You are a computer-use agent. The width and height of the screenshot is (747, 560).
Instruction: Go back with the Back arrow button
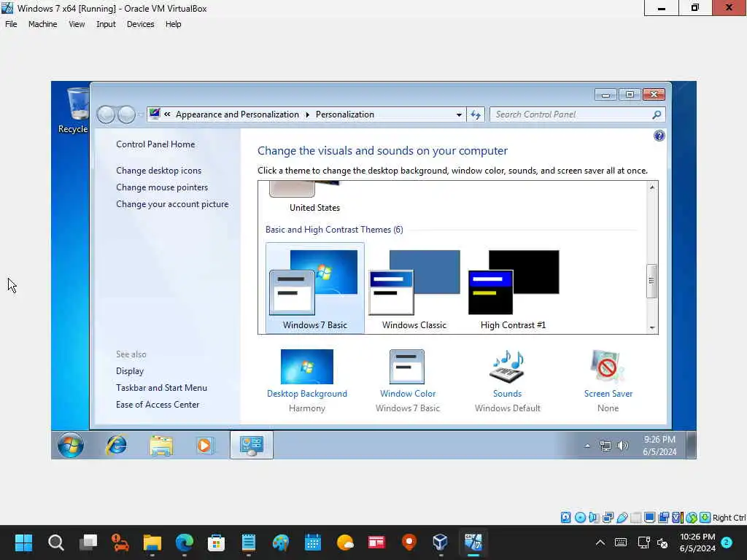pos(106,114)
